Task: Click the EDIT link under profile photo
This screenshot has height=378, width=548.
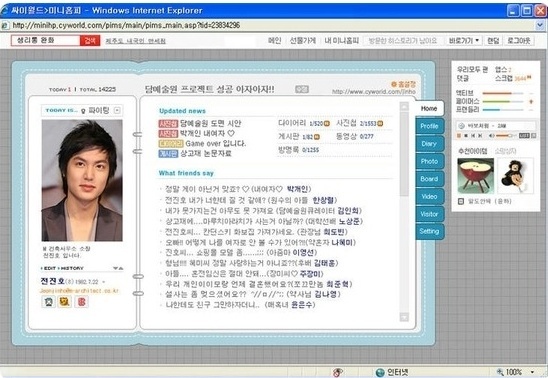Action: (x=49, y=268)
